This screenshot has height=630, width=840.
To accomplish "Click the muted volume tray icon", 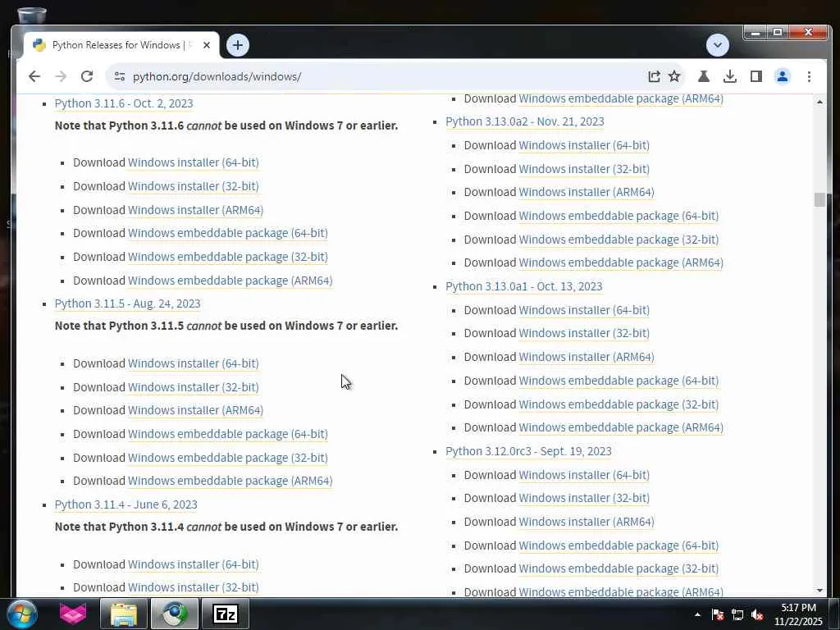I will click(757, 614).
